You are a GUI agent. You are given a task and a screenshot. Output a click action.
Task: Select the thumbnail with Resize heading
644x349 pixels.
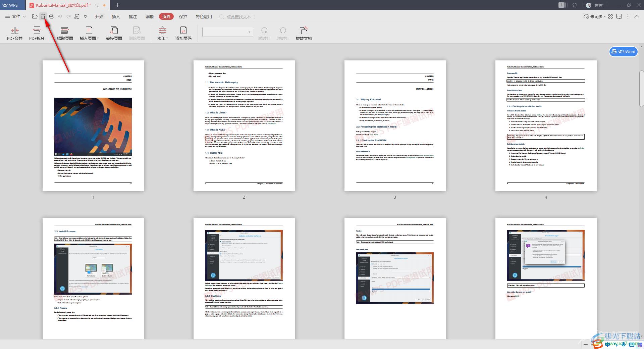[x=395, y=279]
